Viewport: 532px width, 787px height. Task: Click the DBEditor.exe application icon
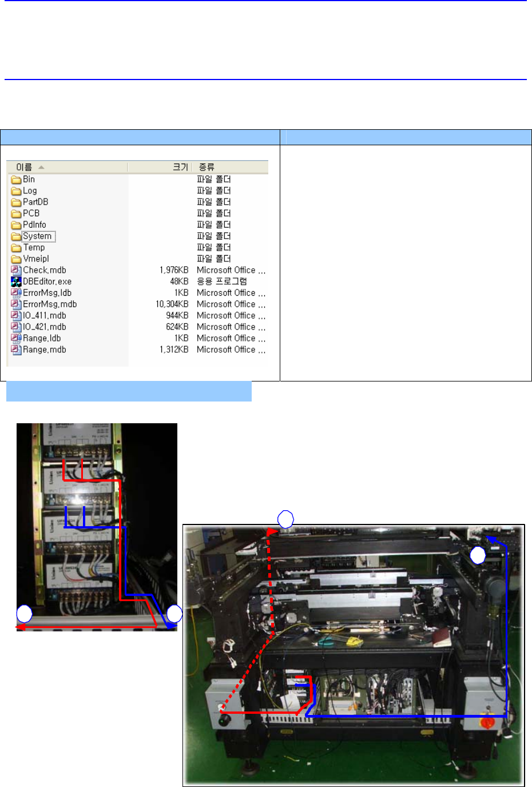coord(16,281)
